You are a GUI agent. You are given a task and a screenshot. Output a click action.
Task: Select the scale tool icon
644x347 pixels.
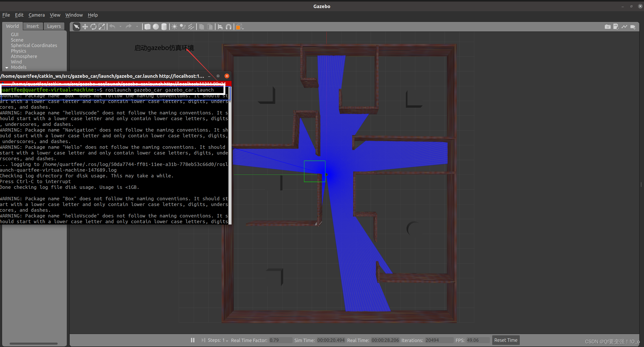pos(102,27)
